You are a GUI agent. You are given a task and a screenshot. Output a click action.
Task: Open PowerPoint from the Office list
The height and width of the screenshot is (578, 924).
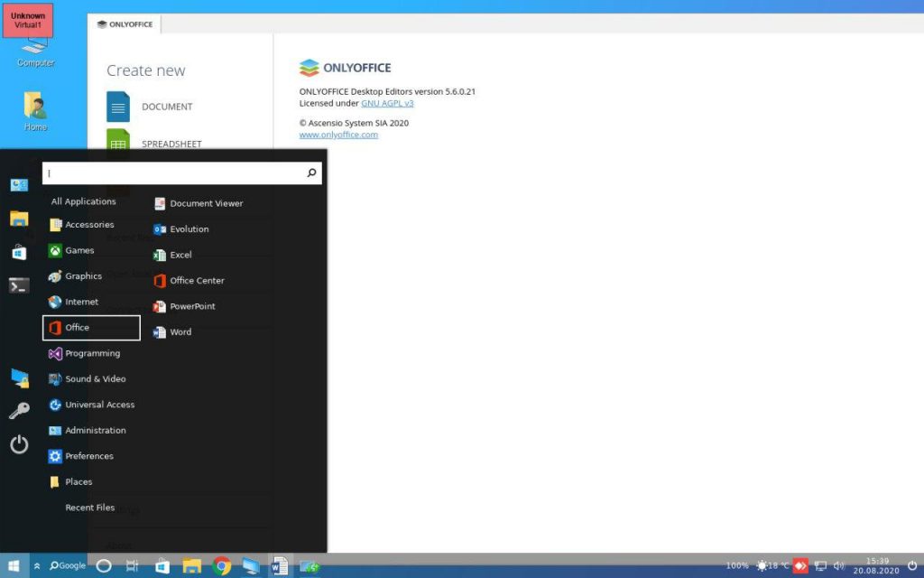pyautogui.click(x=184, y=306)
